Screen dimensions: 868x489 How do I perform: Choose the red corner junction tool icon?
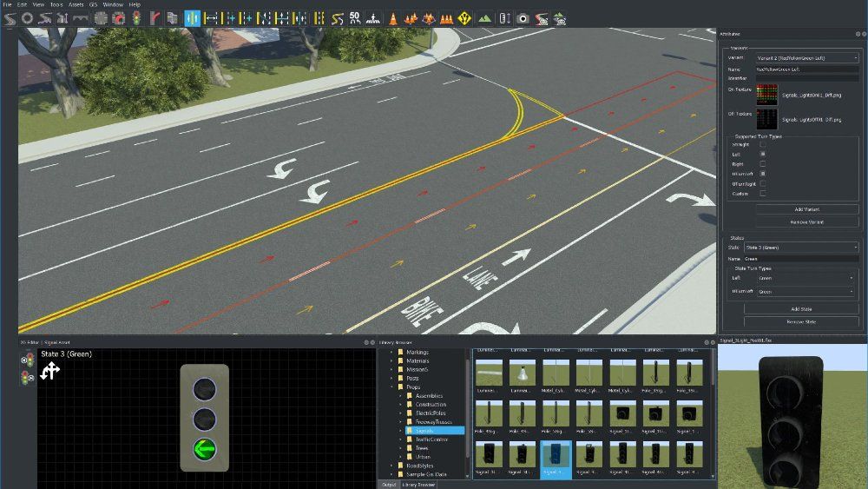[x=118, y=18]
